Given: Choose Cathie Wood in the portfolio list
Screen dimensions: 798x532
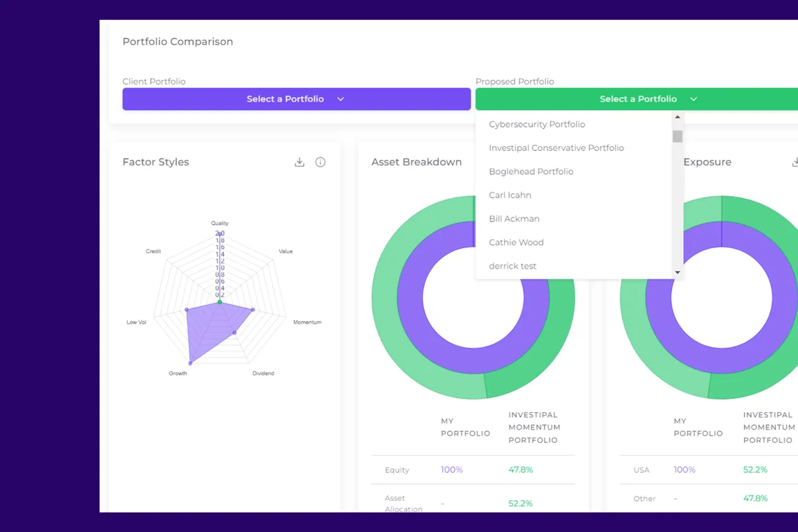Looking at the screenshot, I should pyautogui.click(x=516, y=242).
